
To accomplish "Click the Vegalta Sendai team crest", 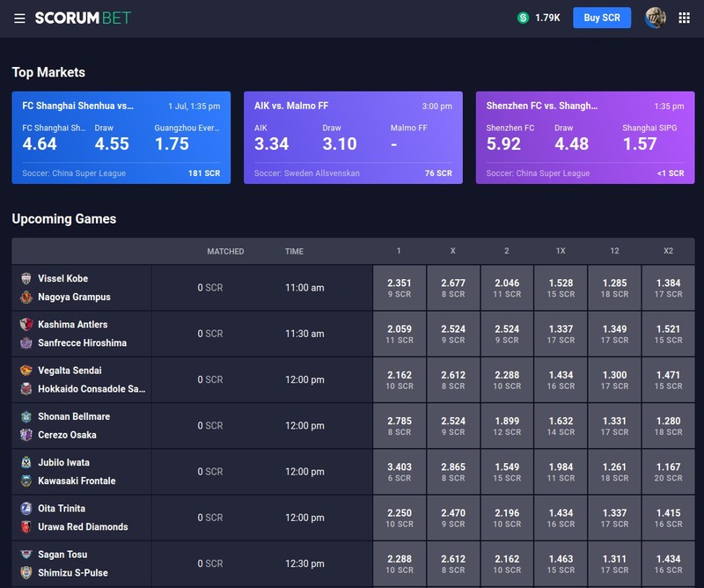I will (x=26, y=371).
